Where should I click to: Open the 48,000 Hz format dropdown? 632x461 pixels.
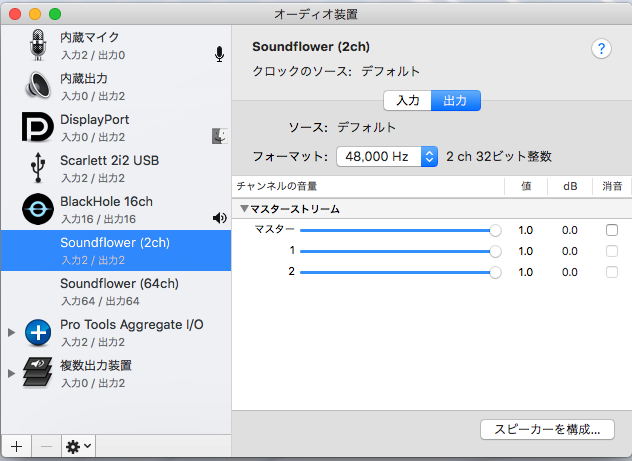point(387,156)
